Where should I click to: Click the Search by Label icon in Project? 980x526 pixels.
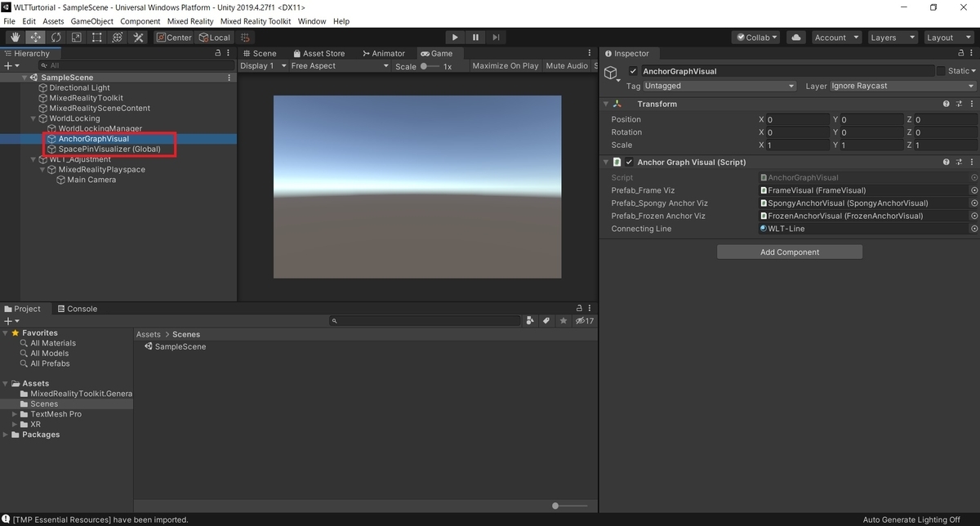point(547,321)
